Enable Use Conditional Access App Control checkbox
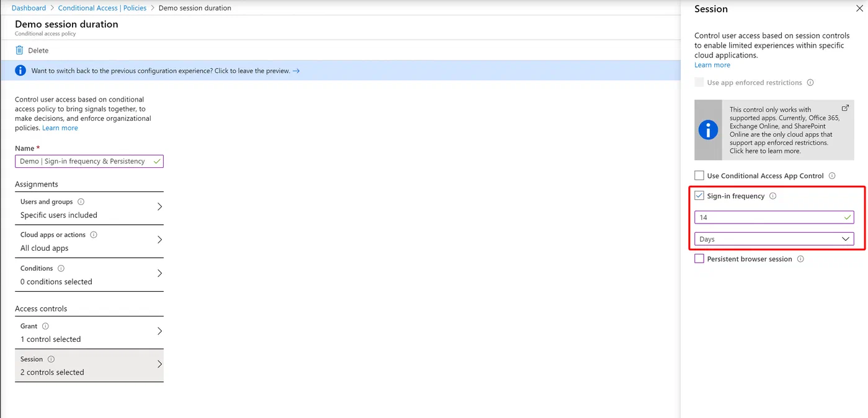The height and width of the screenshot is (418, 868). tap(699, 175)
